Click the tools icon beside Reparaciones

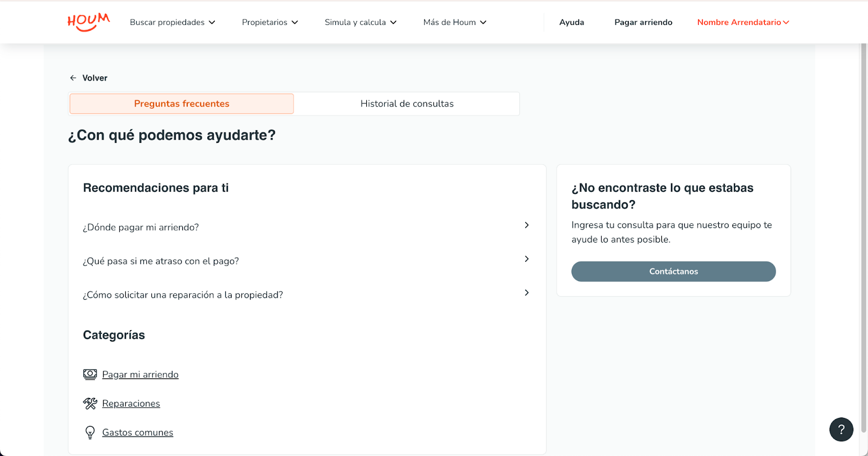[x=90, y=403]
